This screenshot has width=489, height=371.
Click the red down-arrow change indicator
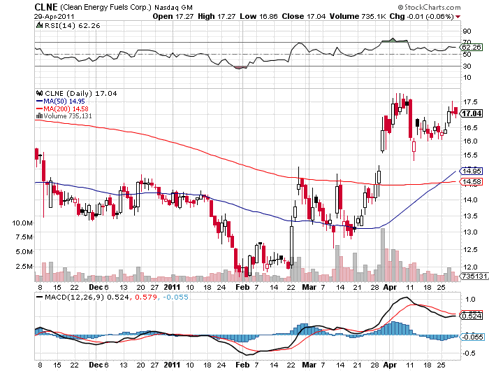click(458, 17)
